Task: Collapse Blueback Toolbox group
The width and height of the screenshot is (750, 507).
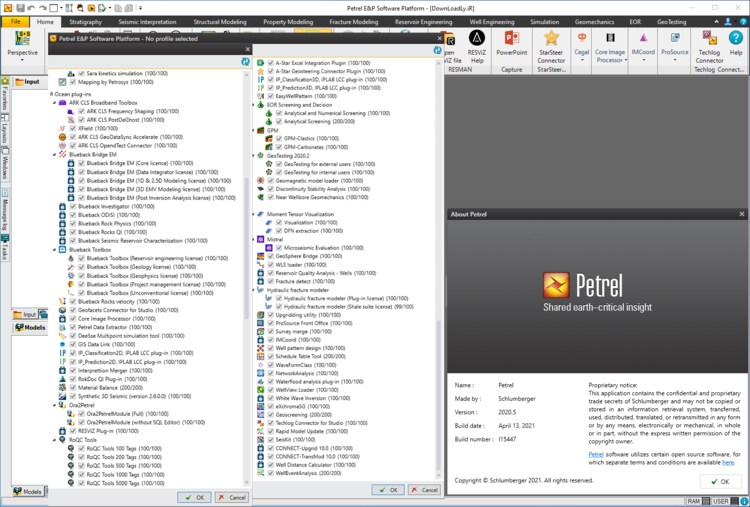Action: (55, 250)
